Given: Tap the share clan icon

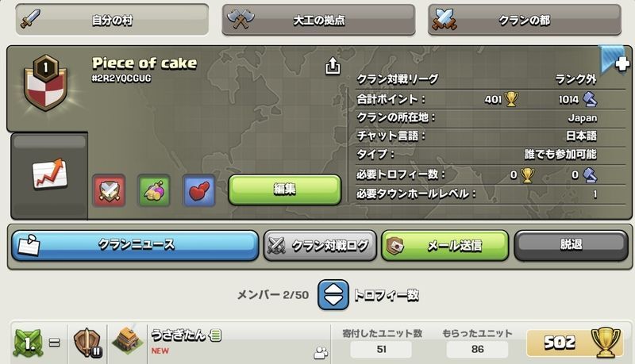Looking at the screenshot, I should tap(333, 66).
